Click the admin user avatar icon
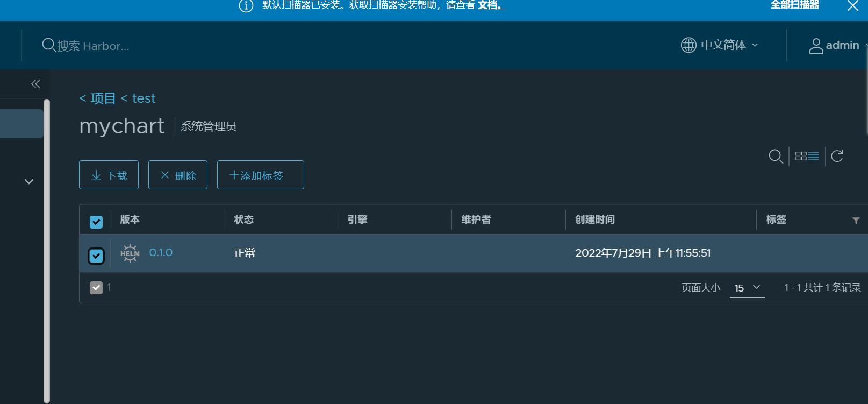868x404 pixels. point(816,46)
